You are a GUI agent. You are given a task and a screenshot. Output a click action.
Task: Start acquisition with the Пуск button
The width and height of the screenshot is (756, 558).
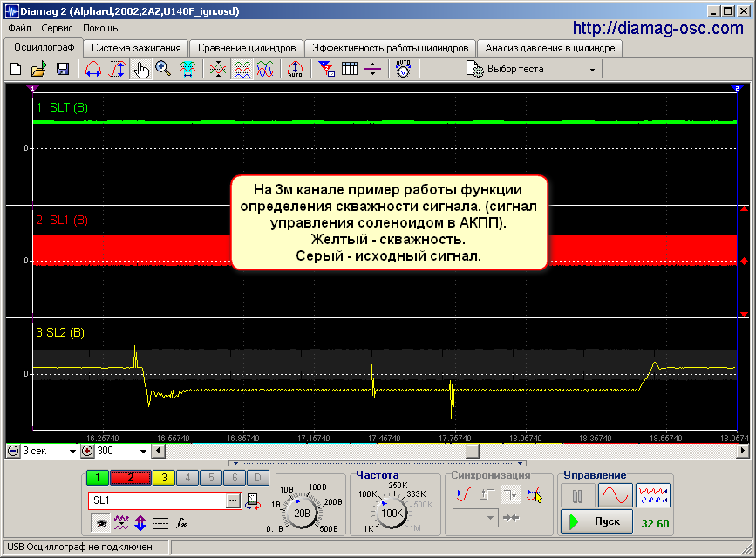pos(597,522)
